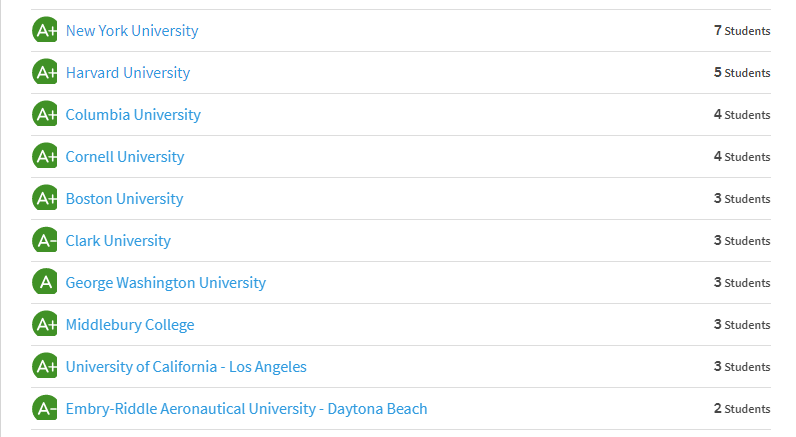Click the A+ badge next to Cornell University
The image size is (796, 437).
coord(45,156)
